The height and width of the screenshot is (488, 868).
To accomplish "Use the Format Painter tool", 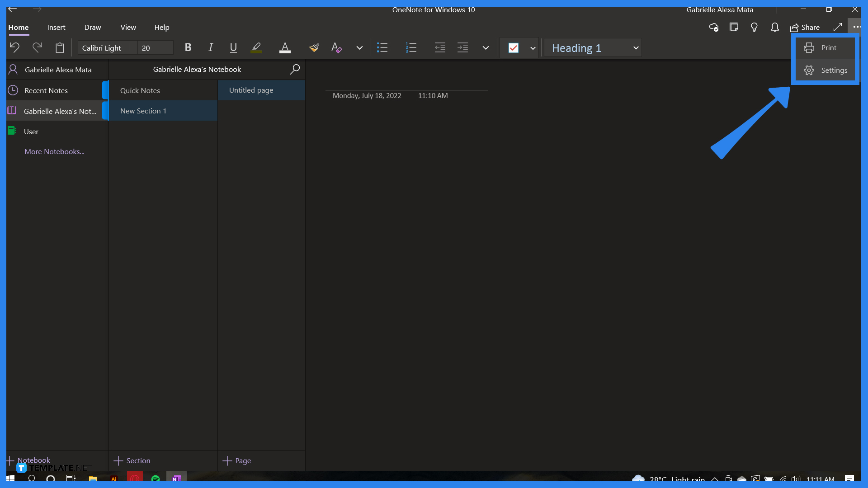I will [x=314, y=47].
